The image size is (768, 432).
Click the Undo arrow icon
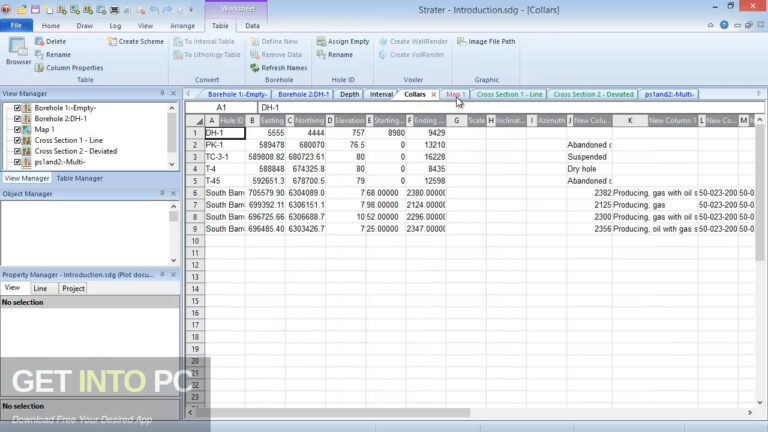154,9
